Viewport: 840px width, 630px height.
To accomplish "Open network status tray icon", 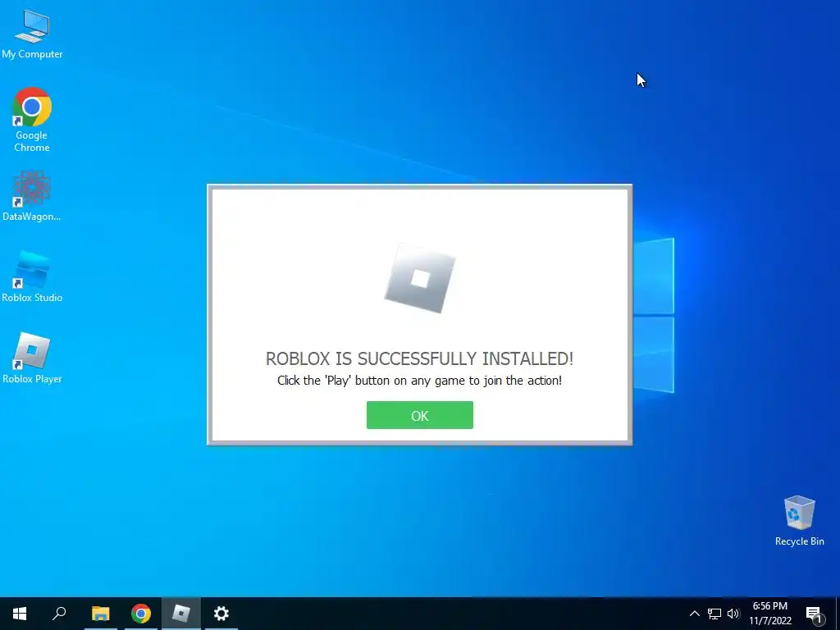I will [714, 614].
